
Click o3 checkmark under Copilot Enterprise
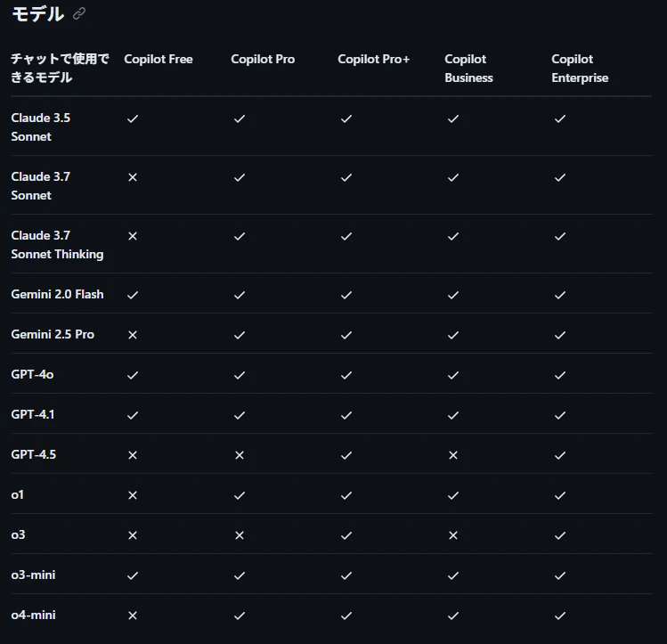(x=560, y=535)
